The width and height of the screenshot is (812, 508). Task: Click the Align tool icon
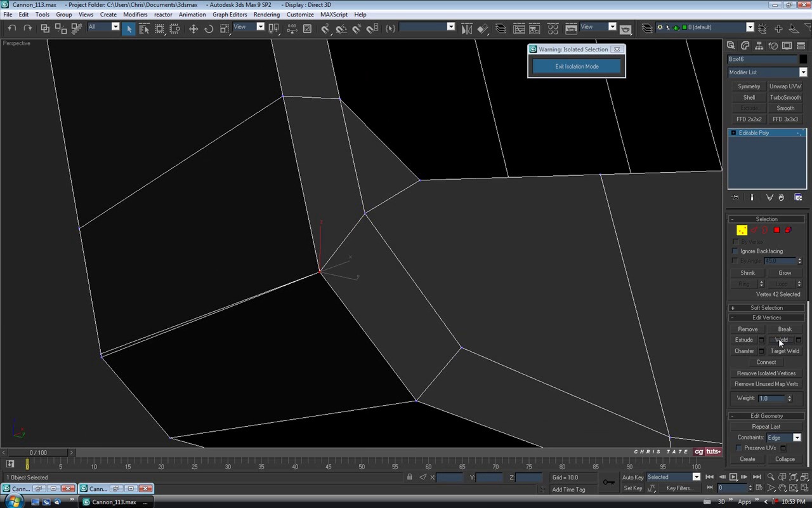483,29
